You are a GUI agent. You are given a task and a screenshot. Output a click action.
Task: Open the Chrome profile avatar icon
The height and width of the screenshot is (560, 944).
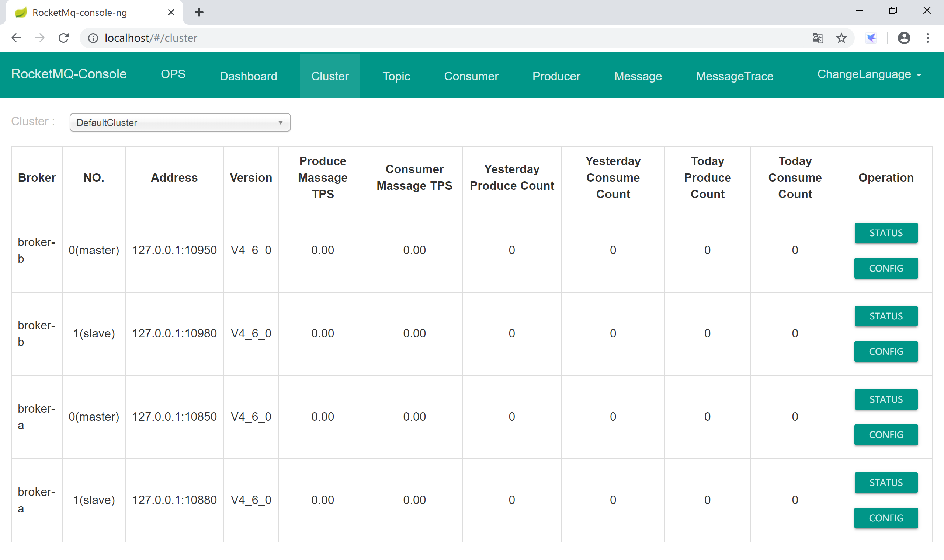[903, 38]
